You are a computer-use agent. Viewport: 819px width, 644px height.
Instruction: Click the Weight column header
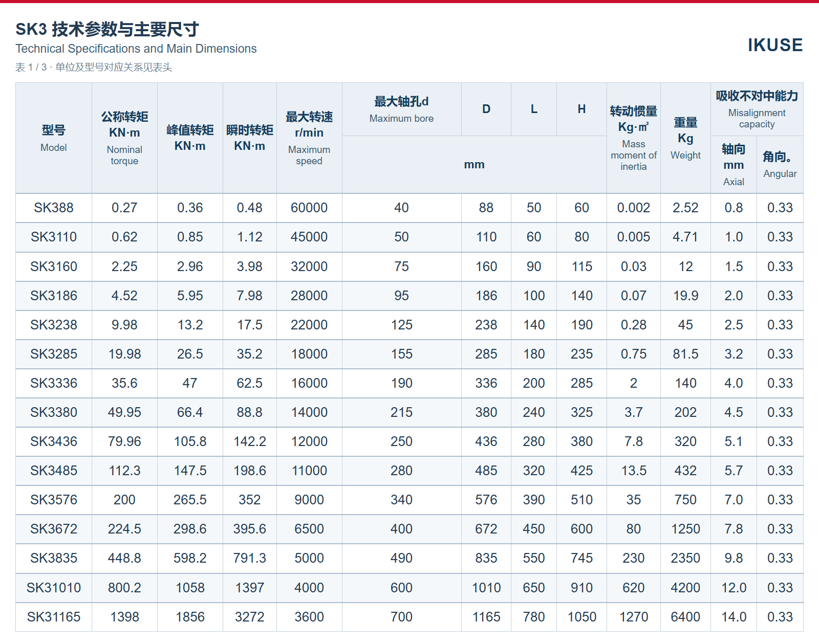pyautogui.click(x=685, y=138)
